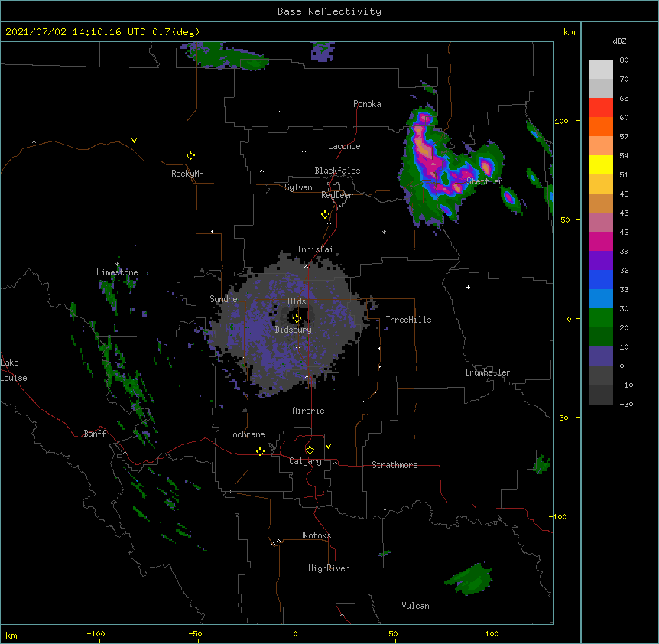
Task: Click the -30 value in the dBZ legend
Action: coord(626,404)
